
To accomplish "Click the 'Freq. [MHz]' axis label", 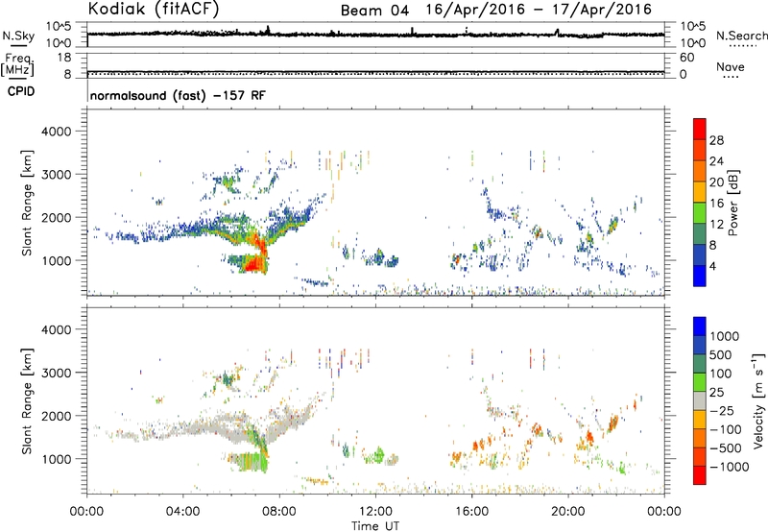I will tap(17, 65).
